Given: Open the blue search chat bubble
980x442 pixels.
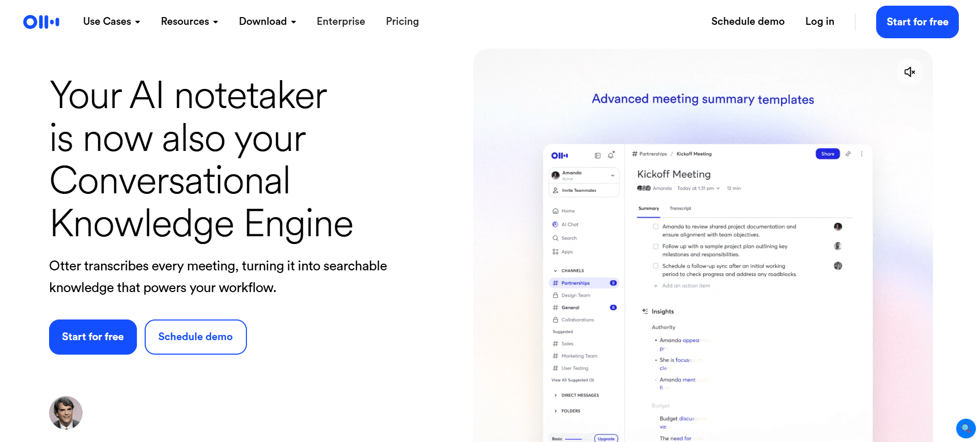Looking at the screenshot, I should [x=966, y=428].
